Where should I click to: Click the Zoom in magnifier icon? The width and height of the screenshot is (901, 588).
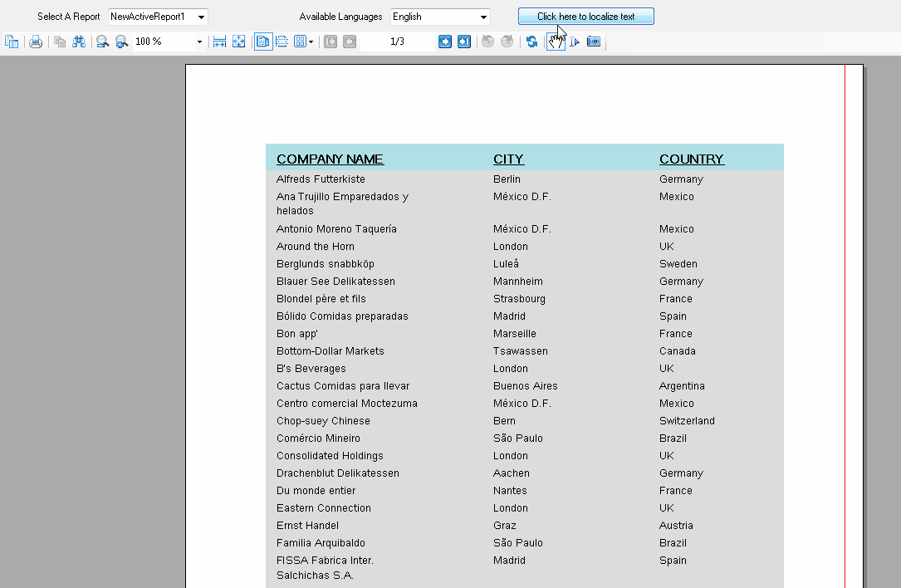[x=121, y=42]
